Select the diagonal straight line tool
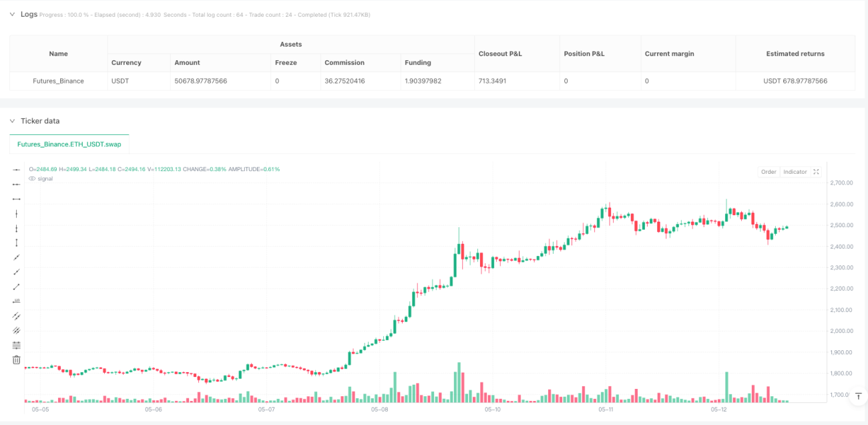This screenshot has height=425, width=868. point(17,257)
